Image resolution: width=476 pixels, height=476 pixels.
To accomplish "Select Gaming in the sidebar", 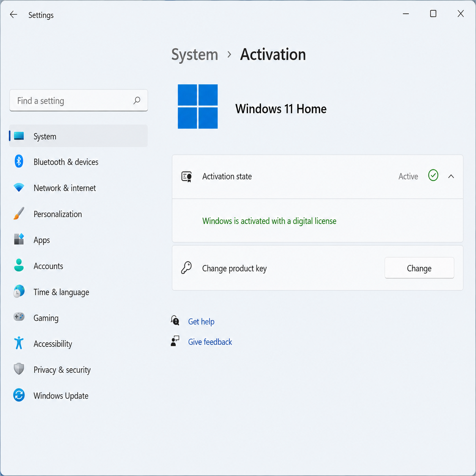I will point(79,318).
